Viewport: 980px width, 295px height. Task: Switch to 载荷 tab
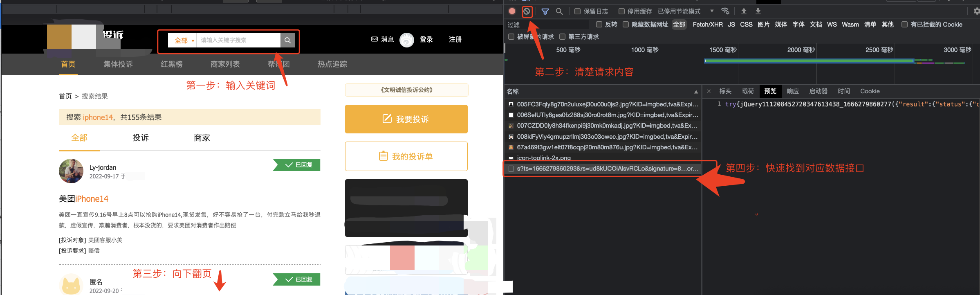point(748,91)
